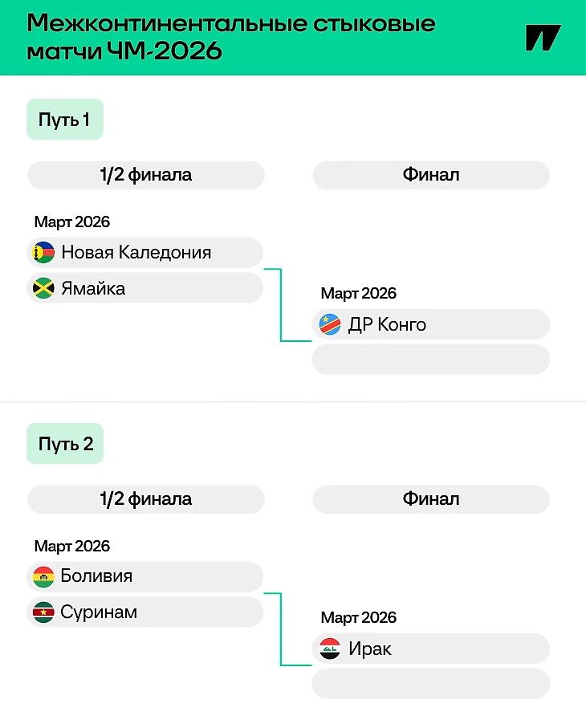Click the Финал header in Путь 2
Screen dimensions: 586x728
point(430,499)
